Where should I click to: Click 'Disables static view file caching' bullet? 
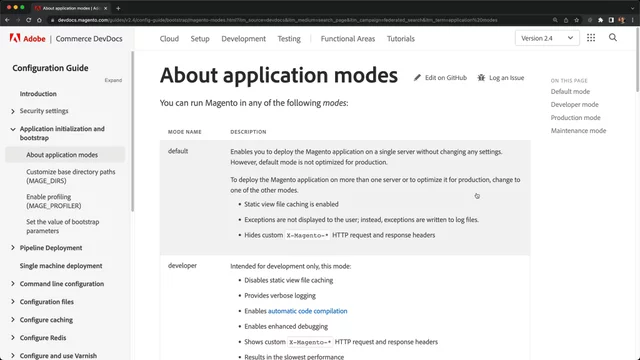click(289, 280)
